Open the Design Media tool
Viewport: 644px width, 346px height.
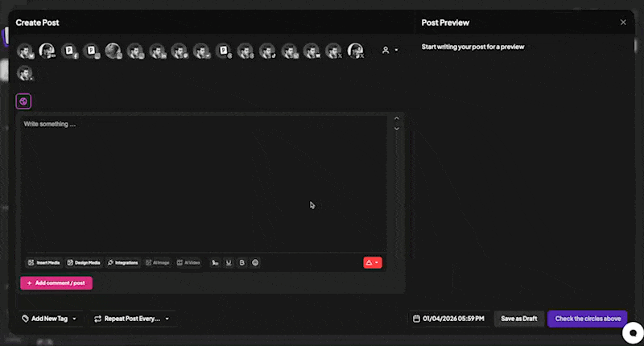pos(84,262)
